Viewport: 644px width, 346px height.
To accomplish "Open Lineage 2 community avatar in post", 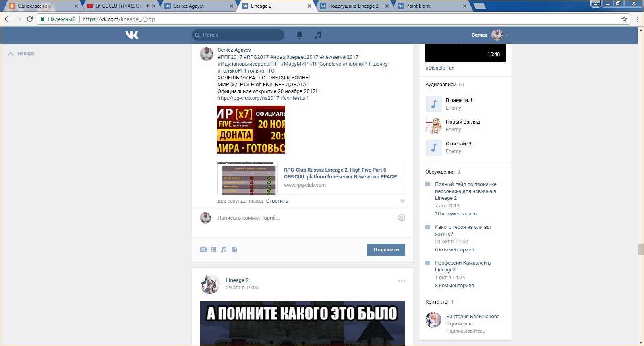I will (x=210, y=284).
